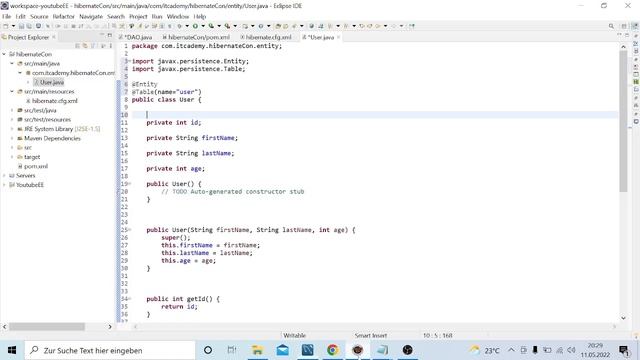Expand the src/test/java folder
Viewport: 640px width, 360px height.
(x=12, y=110)
